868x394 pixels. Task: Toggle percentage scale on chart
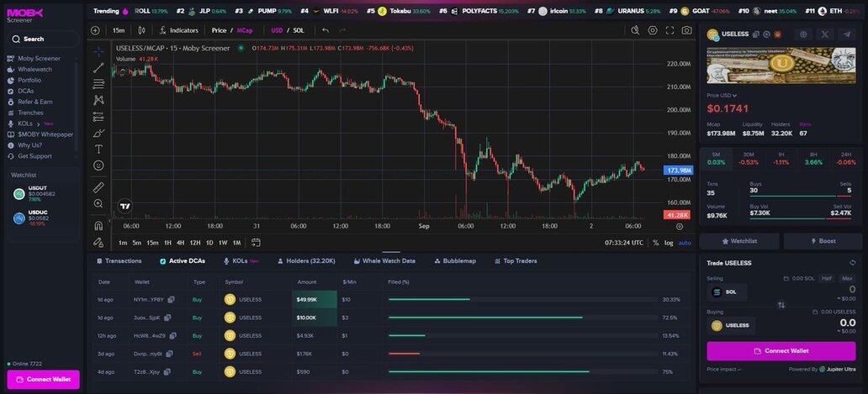tap(656, 243)
